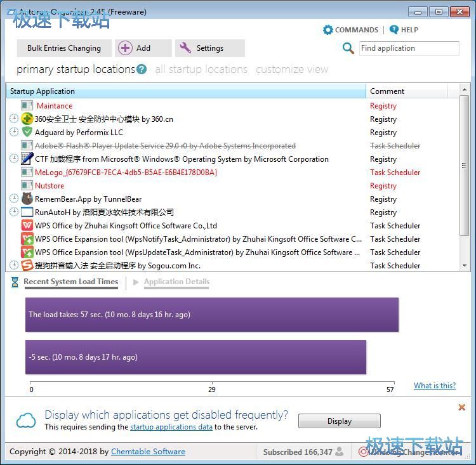Click the Nutstore entry icon
Image resolution: width=476 pixels, height=465 pixels.
(27, 185)
